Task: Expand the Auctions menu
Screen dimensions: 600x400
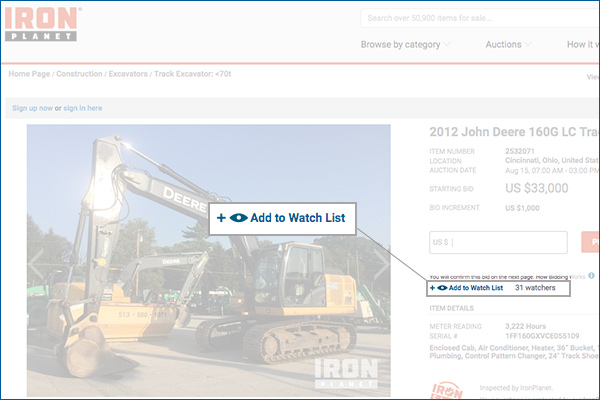Action: point(509,44)
